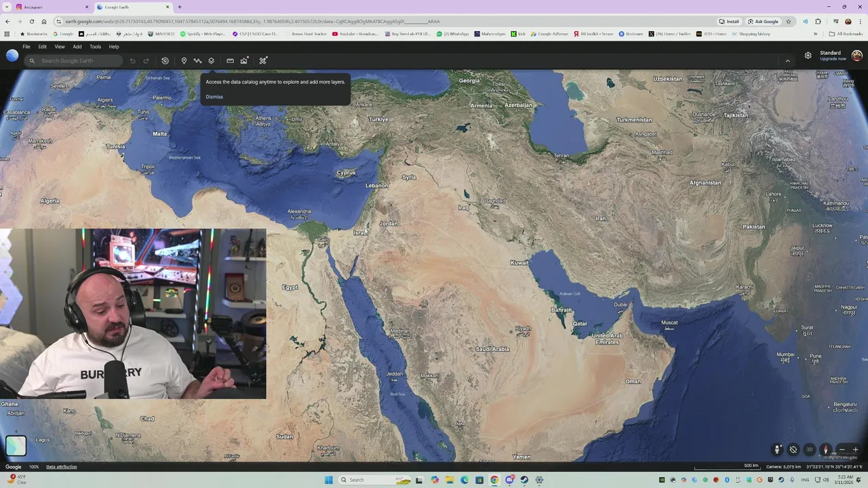
Task: Open the Tools menu
Action: [95, 47]
